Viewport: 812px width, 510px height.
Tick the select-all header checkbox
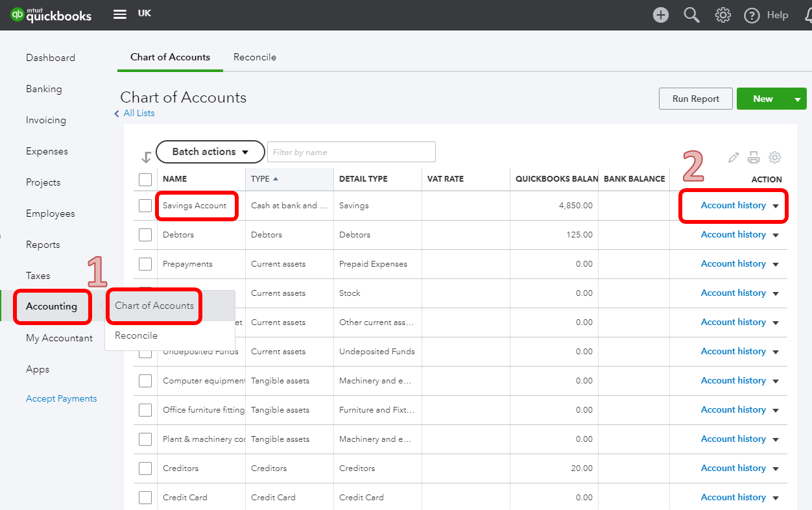145,180
